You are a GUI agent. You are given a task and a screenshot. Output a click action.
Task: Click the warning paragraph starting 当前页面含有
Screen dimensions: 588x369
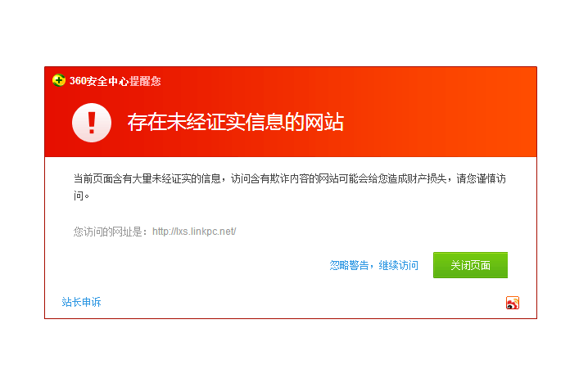coord(290,187)
